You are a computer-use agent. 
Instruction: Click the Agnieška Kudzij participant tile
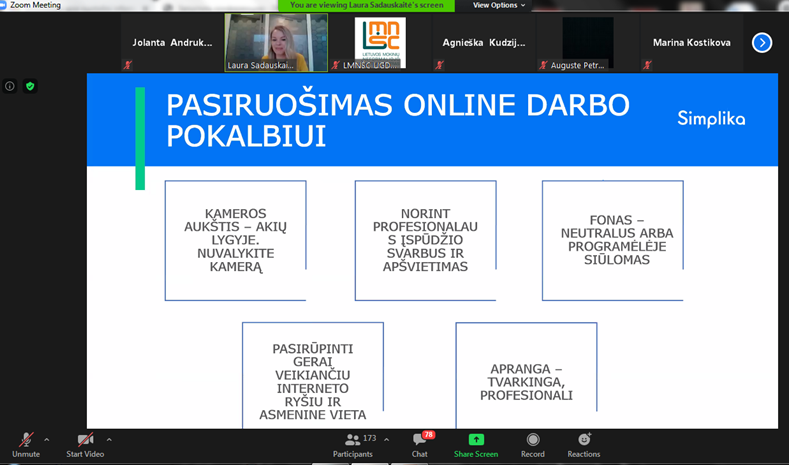(484, 42)
